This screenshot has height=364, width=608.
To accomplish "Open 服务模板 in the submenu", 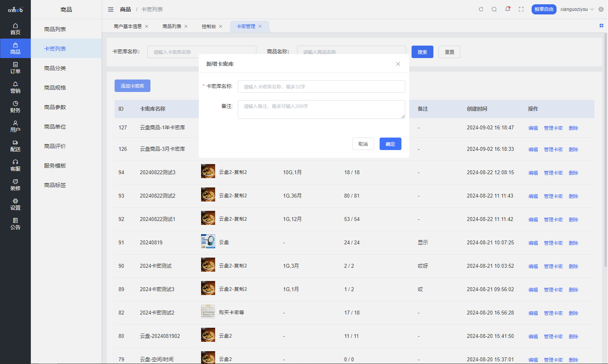I will pyautogui.click(x=66, y=165).
